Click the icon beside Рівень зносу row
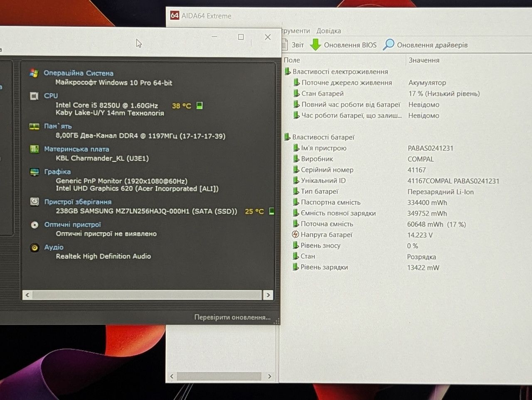Viewport: 532px width, 400px height. click(296, 245)
